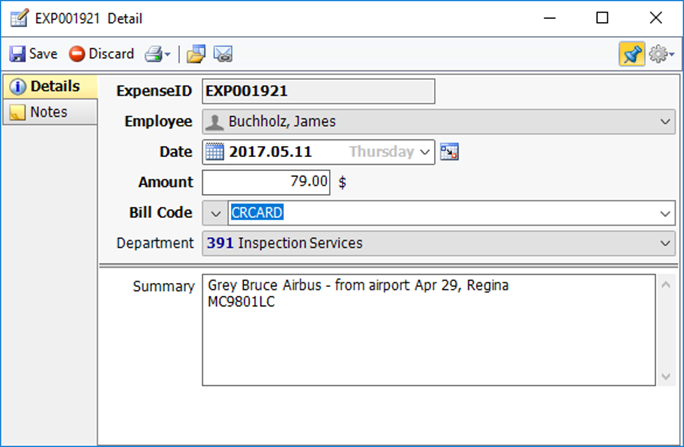Viewport: 684px width, 447px height.
Task: Click the date reset icon beside Date
Action: (x=449, y=152)
